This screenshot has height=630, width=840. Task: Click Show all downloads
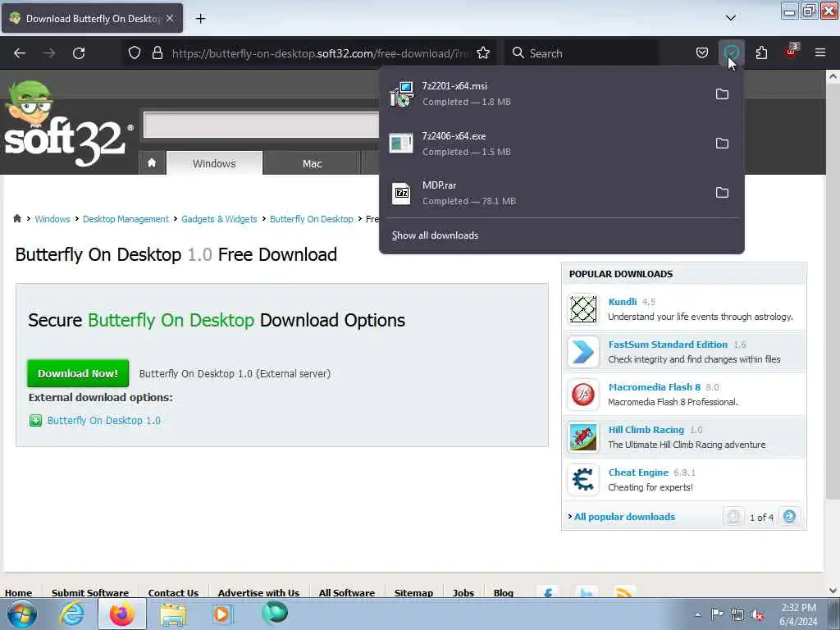[435, 235]
